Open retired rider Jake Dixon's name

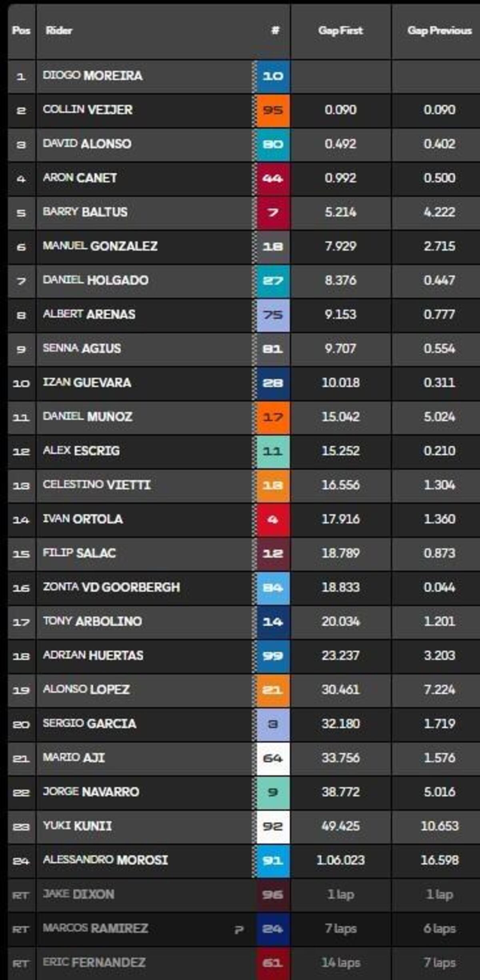78,894
